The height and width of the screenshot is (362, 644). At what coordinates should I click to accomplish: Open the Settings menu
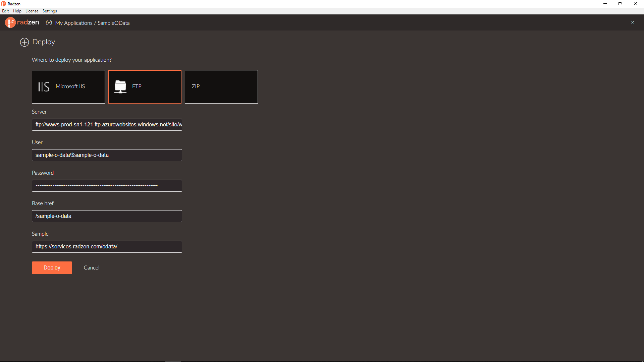click(x=50, y=11)
